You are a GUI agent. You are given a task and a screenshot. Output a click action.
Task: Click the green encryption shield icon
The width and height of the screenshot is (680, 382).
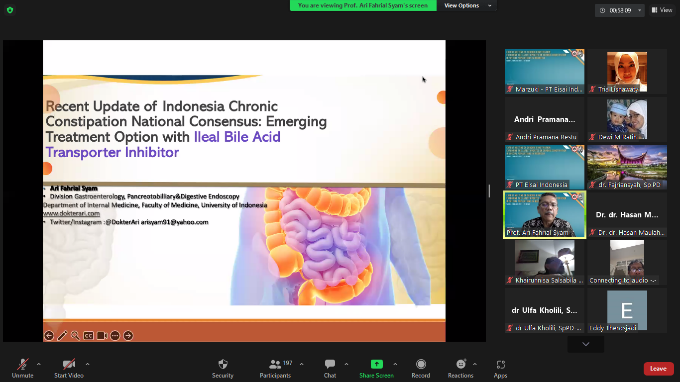click(x=10, y=10)
